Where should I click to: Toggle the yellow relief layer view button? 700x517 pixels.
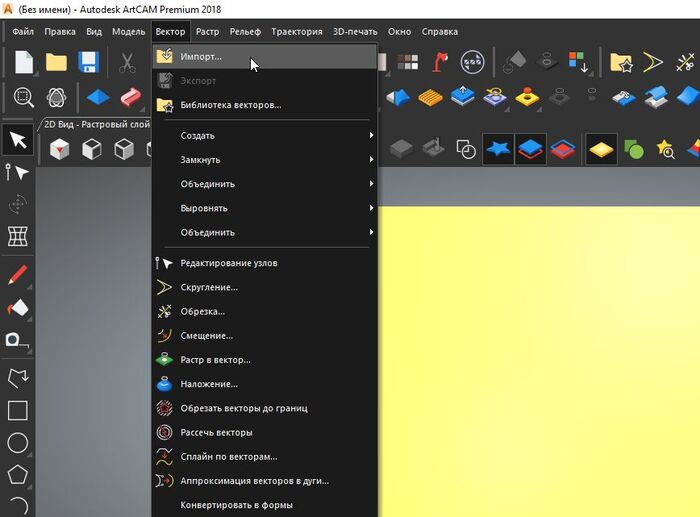[601, 149]
